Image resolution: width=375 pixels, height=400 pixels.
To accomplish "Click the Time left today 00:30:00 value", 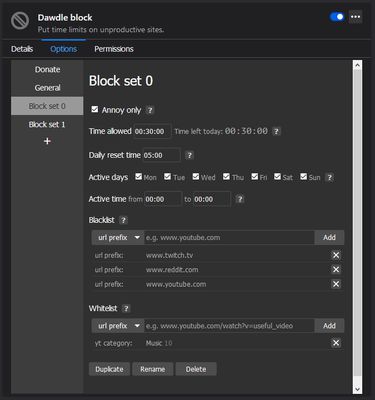I will (x=246, y=131).
